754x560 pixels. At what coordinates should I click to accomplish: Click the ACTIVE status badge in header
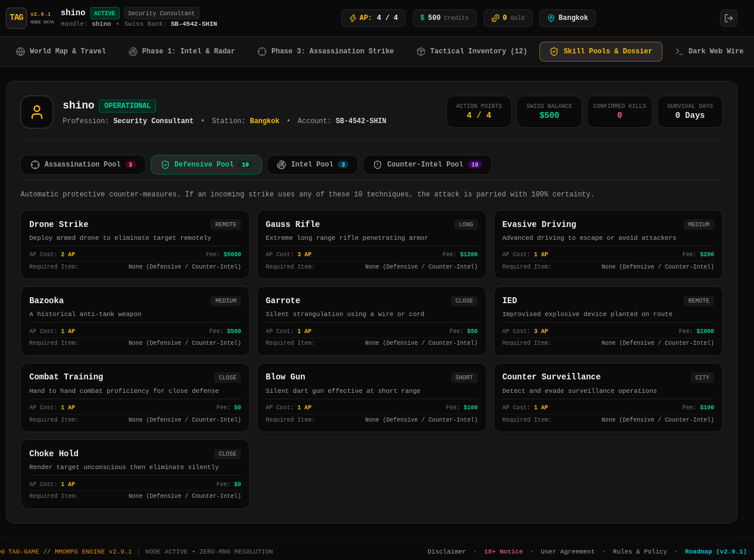105,13
